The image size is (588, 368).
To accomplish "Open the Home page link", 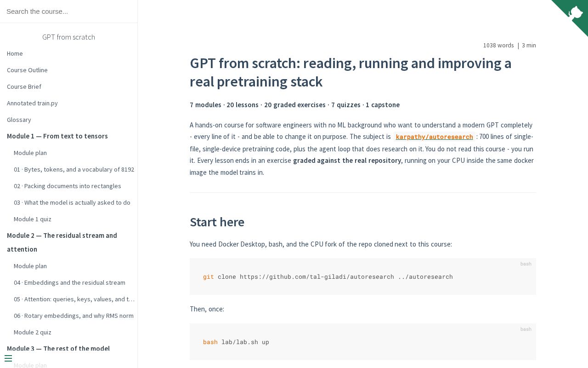I will tap(15, 53).
